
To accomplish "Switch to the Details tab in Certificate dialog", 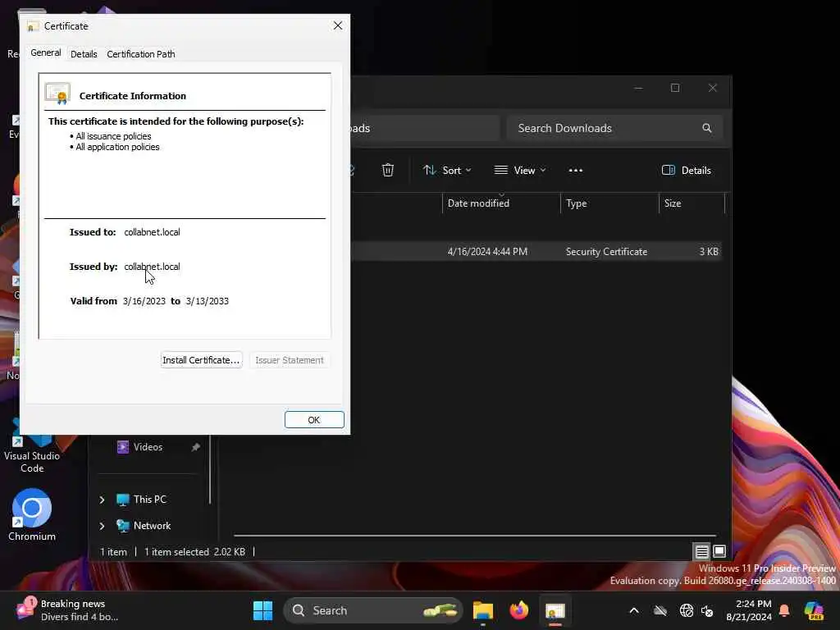I will coord(84,54).
